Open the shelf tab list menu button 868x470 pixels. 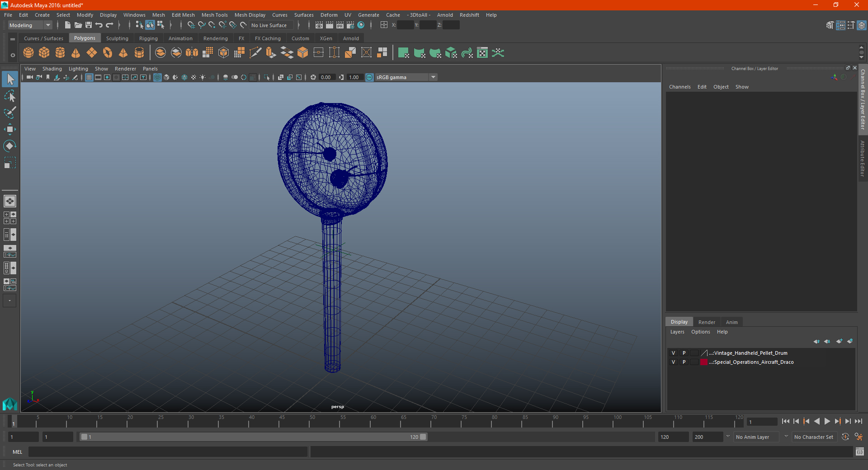coord(13,39)
